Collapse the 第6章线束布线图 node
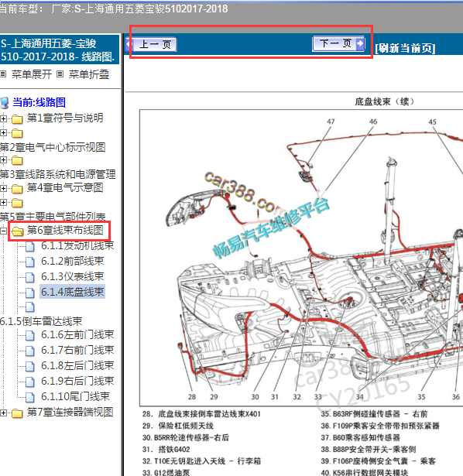463x476 pixels. click(x=3, y=231)
